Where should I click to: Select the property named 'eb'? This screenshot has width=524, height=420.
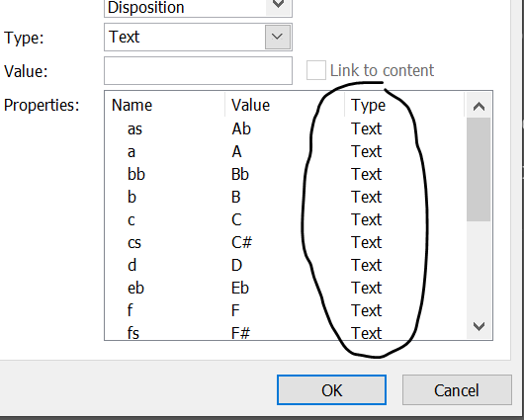tap(135, 288)
